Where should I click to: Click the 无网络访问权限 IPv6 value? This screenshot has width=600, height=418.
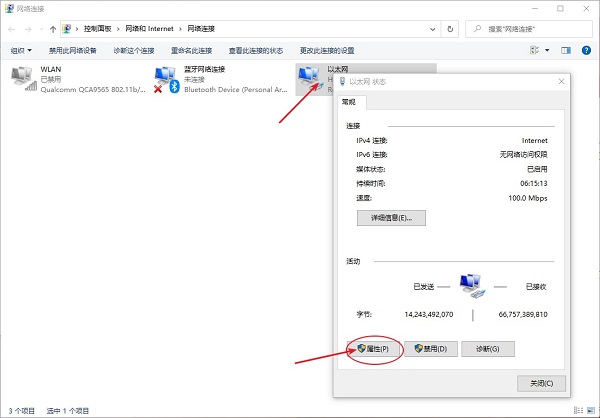523,155
